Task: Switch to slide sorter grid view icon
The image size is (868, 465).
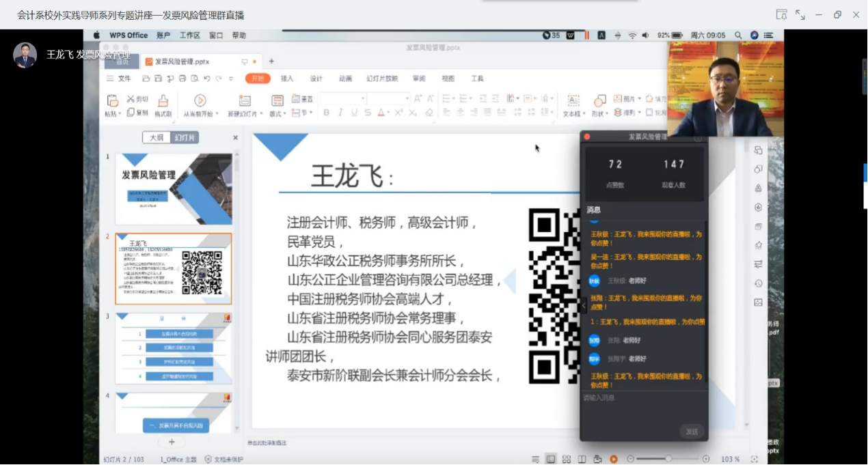Action: click(x=566, y=459)
